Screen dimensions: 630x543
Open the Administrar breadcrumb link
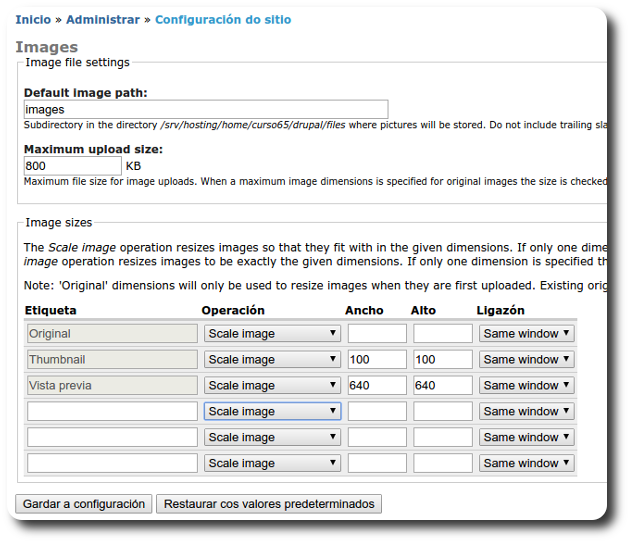[x=103, y=19]
